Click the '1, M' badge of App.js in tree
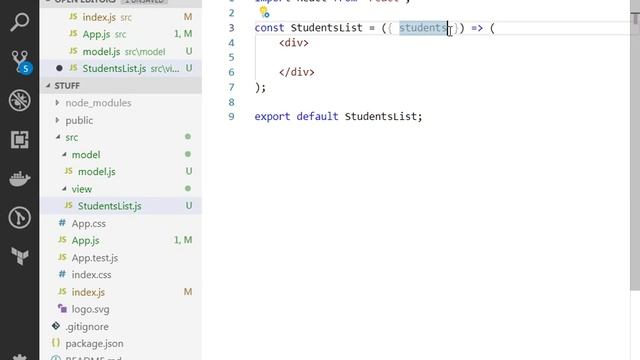This screenshot has height=360, width=640. click(183, 240)
